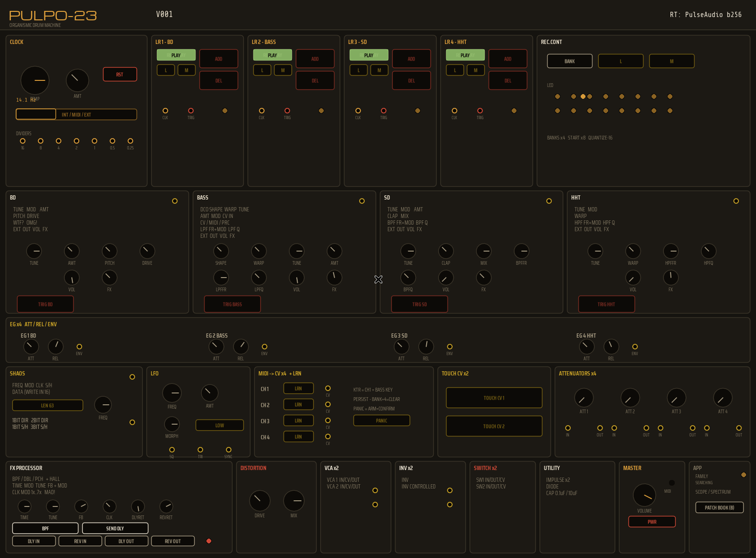The image size is (756, 558).
Task: Turn the ATT 2 attenuator knob
Action: pos(630,398)
